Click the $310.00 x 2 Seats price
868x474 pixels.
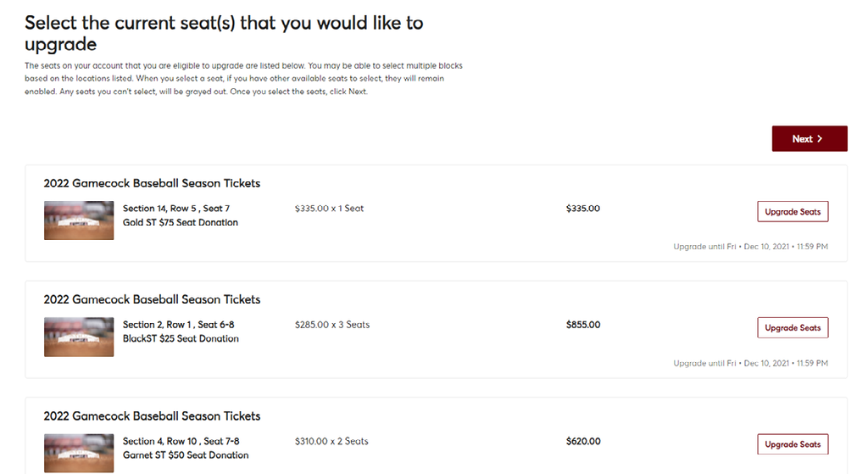coord(331,441)
